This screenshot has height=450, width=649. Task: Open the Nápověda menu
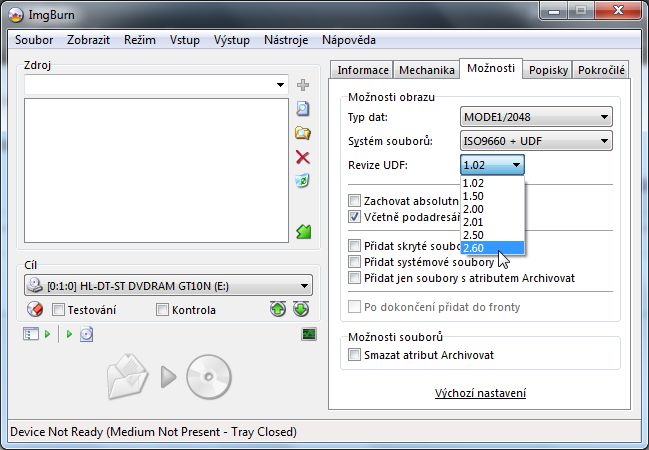[x=349, y=40]
